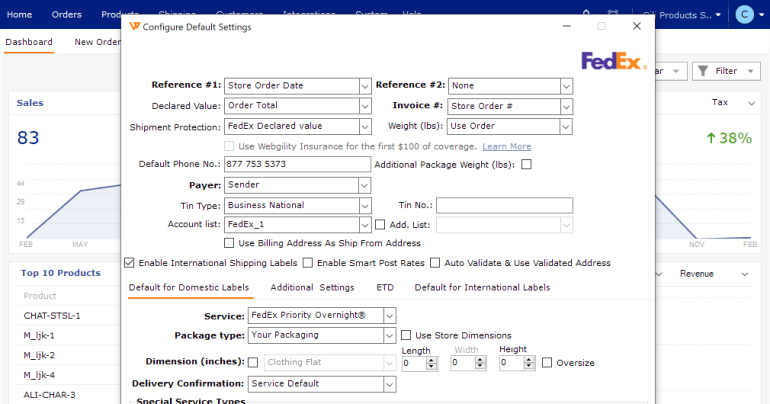Select product M_ljk-2 row
The width and height of the screenshot is (770, 404).
[39, 355]
